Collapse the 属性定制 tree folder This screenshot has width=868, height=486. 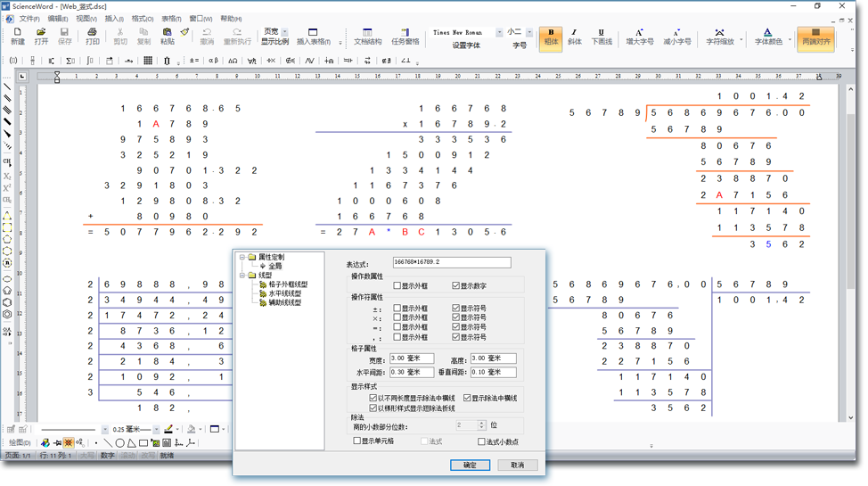coord(242,258)
